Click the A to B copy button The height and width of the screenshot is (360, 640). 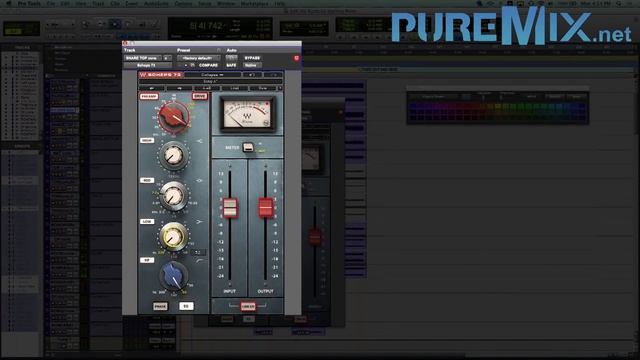207,88
